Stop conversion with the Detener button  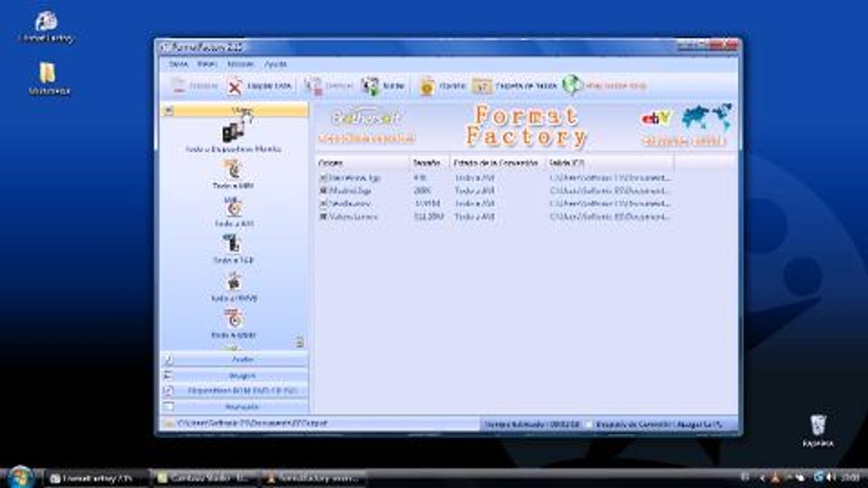point(329,86)
